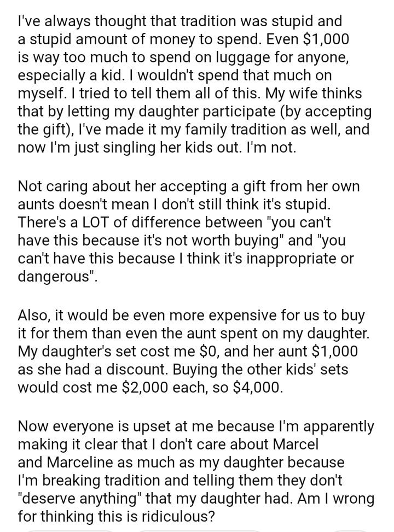Click the question "for thinking this is ridiculous?"

(116, 516)
